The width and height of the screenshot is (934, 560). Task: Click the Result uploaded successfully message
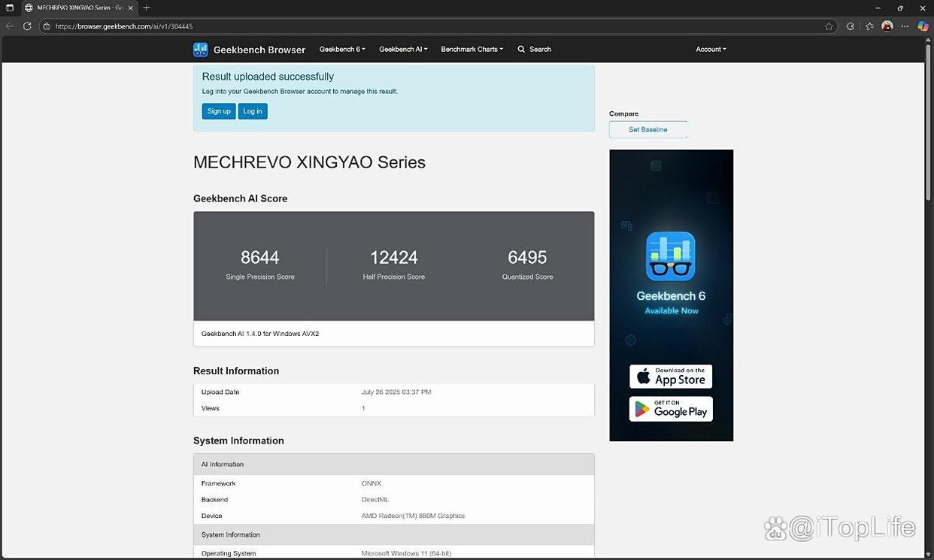(x=268, y=77)
